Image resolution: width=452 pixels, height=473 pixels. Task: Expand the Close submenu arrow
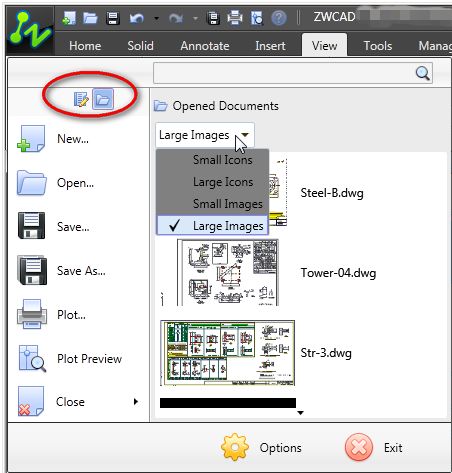click(135, 401)
